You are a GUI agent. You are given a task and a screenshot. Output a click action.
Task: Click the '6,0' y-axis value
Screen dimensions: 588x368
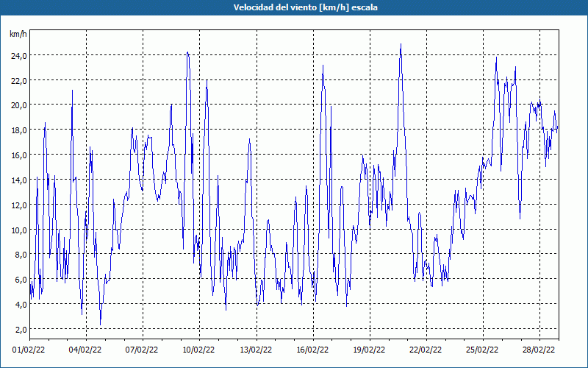(21, 280)
